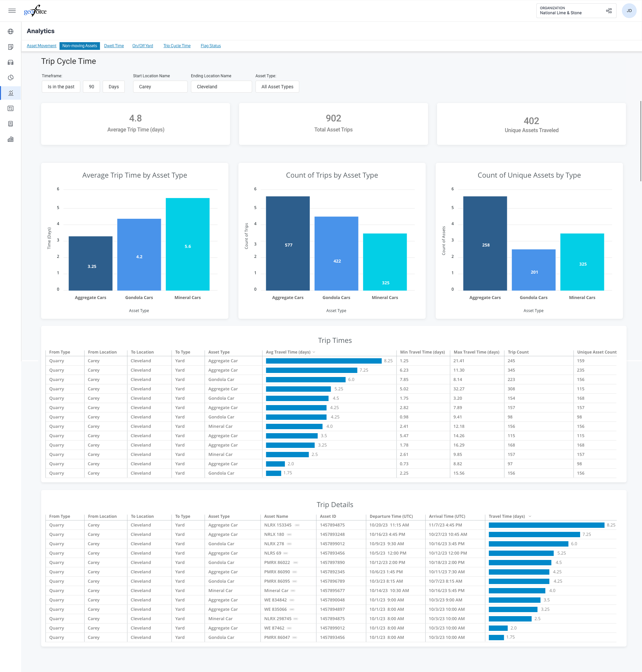Switch to the Flag Status tab
Screen dimensions: 642x672
pyautogui.click(x=210, y=46)
